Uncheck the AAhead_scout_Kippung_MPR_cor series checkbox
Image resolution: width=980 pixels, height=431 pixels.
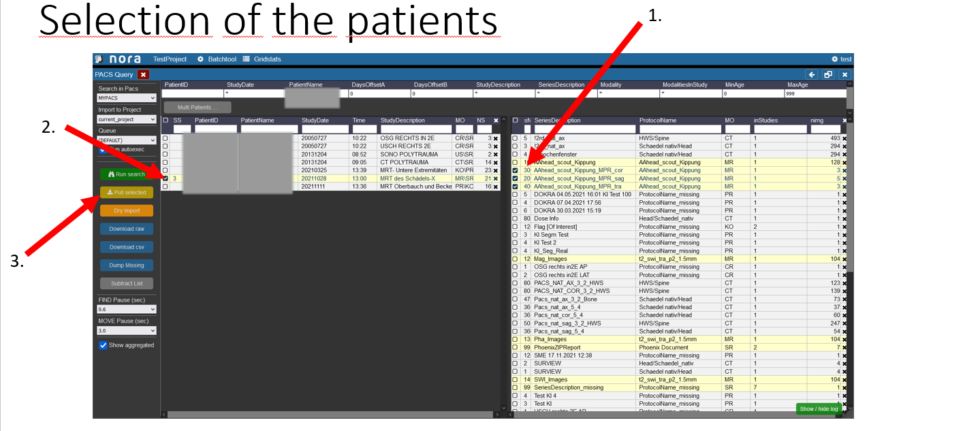tap(515, 170)
